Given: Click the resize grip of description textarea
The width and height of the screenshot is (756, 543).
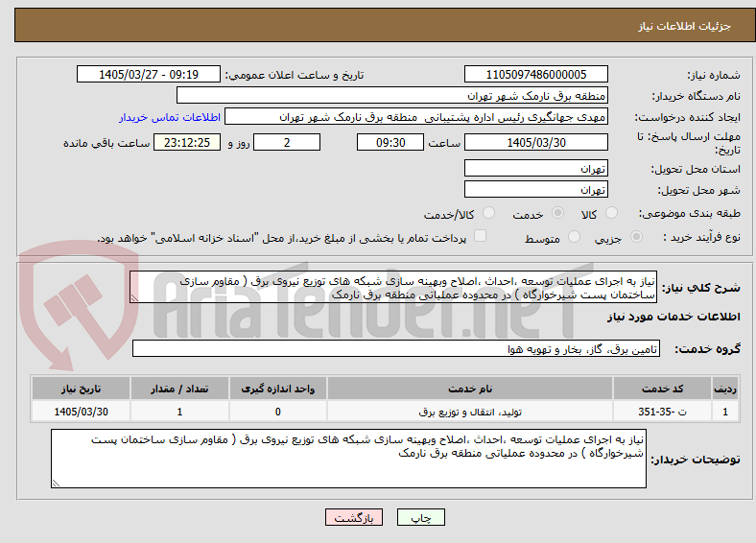Looking at the screenshot, I should 134,299.
